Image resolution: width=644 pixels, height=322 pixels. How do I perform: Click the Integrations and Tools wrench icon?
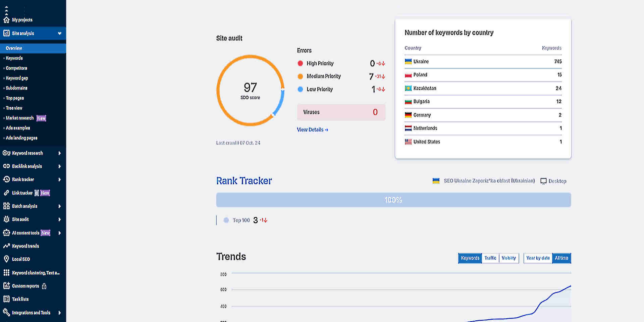[x=6, y=312]
